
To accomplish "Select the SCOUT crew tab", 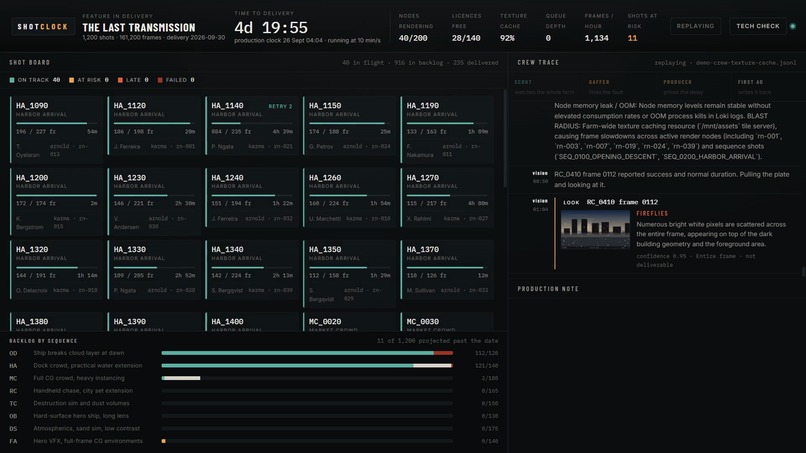I will click(545, 87).
